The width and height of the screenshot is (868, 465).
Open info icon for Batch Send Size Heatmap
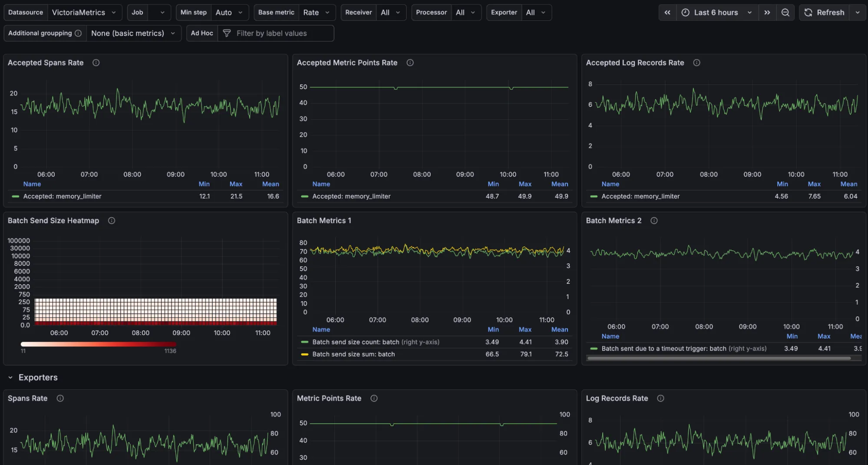pos(112,221)
